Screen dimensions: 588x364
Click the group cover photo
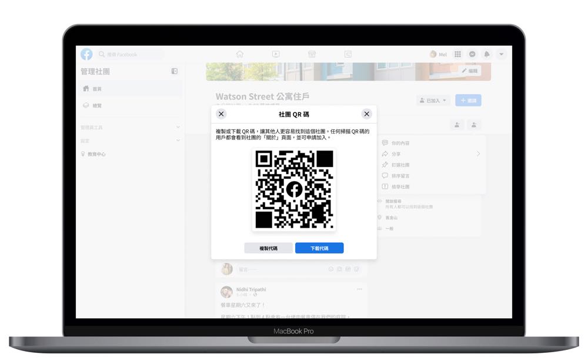[x=348, y=72]
